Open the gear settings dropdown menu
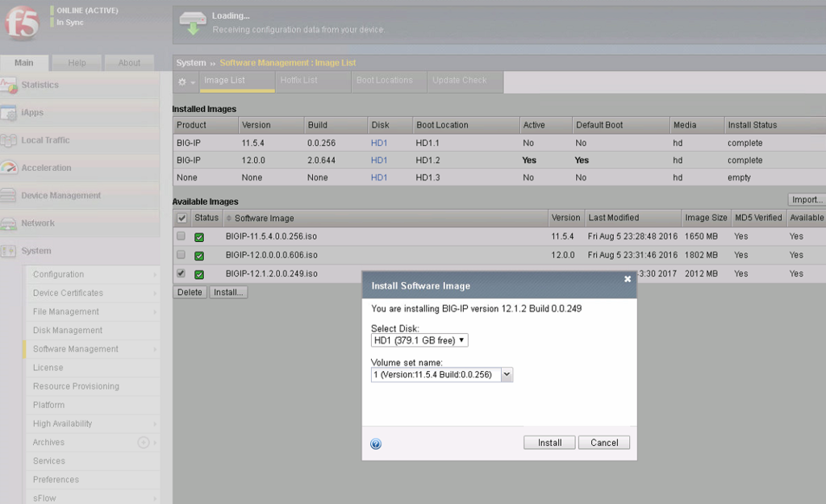 186,82
